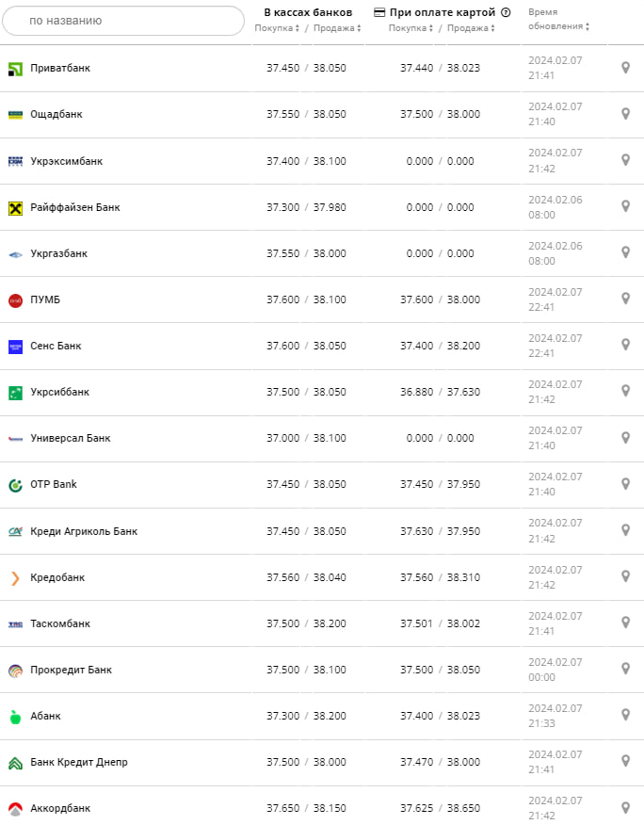This screenshot has height=825, width=644.
Task: Click the В кассах банков column header
Action: (308, 13)
